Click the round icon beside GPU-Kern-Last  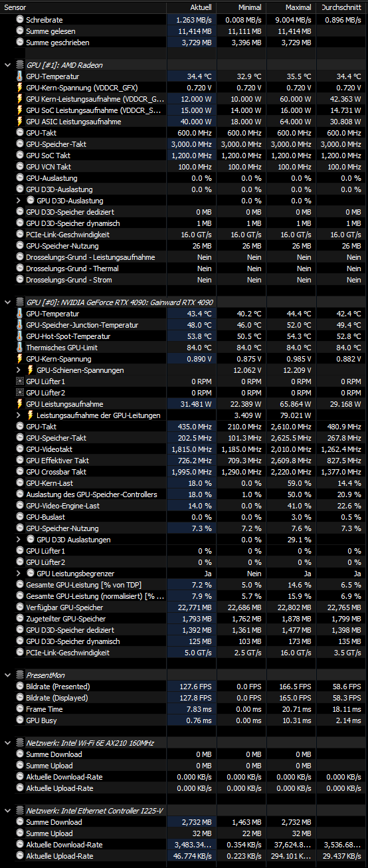19,483
